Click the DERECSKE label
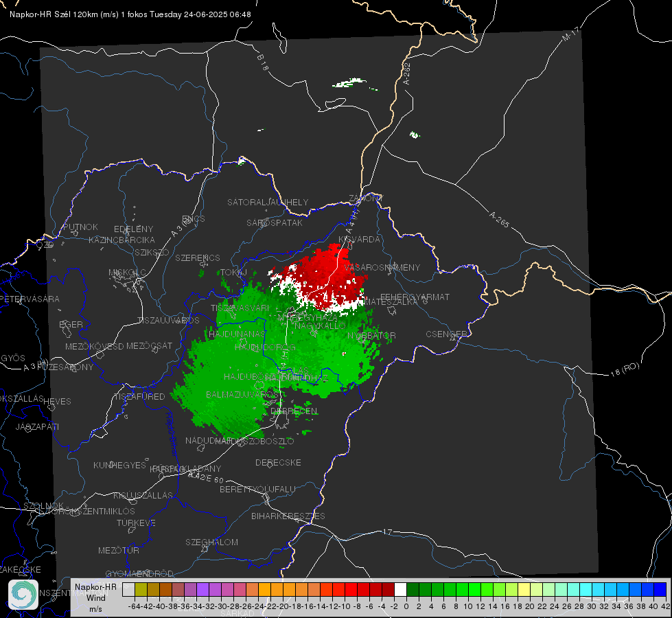This screenshot has height=618, width=672. point(278,463)
